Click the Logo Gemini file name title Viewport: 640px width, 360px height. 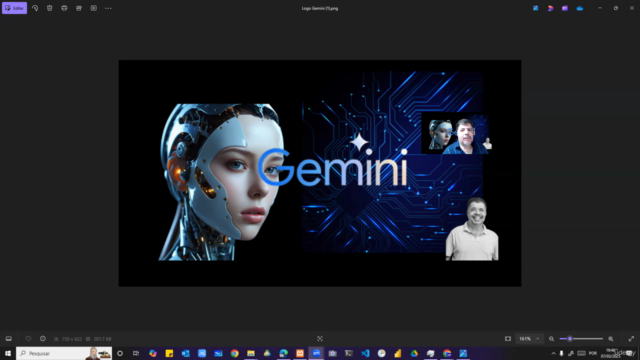[320, 8]
